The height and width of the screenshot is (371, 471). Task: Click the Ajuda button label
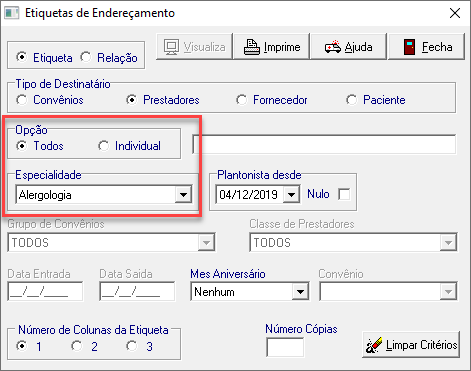(x=358, y=47)
